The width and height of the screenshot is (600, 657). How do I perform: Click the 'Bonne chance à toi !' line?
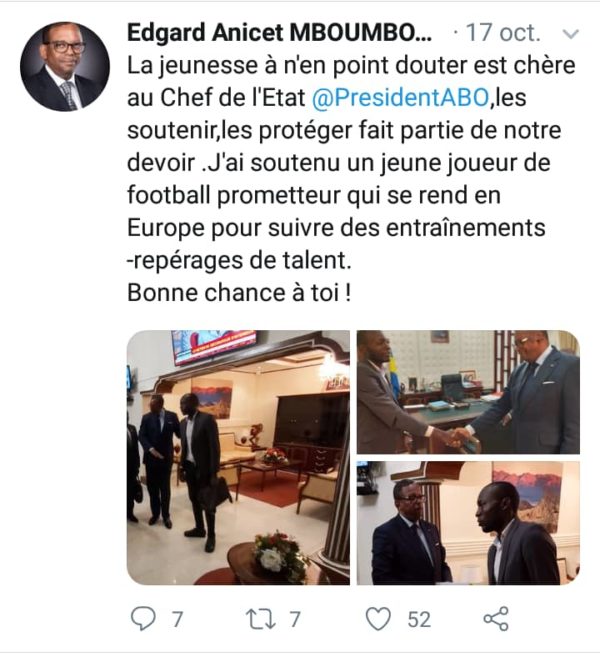pos(239,292)
